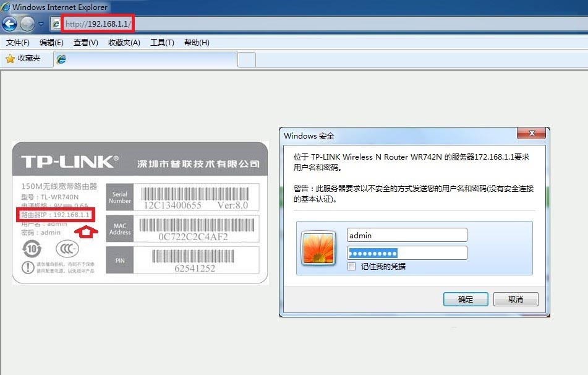Click the Internet Explorer logo in title bar

click(x=6, y=7)
